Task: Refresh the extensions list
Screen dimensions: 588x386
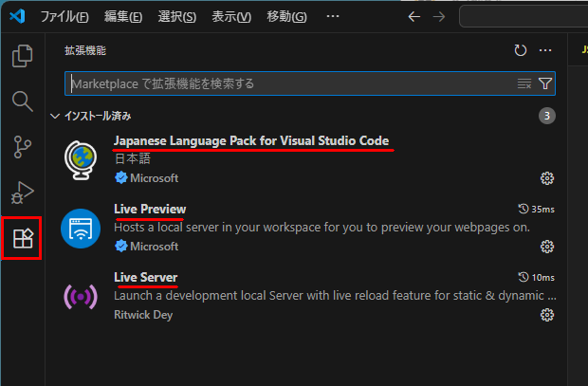Action: point(520,50)
